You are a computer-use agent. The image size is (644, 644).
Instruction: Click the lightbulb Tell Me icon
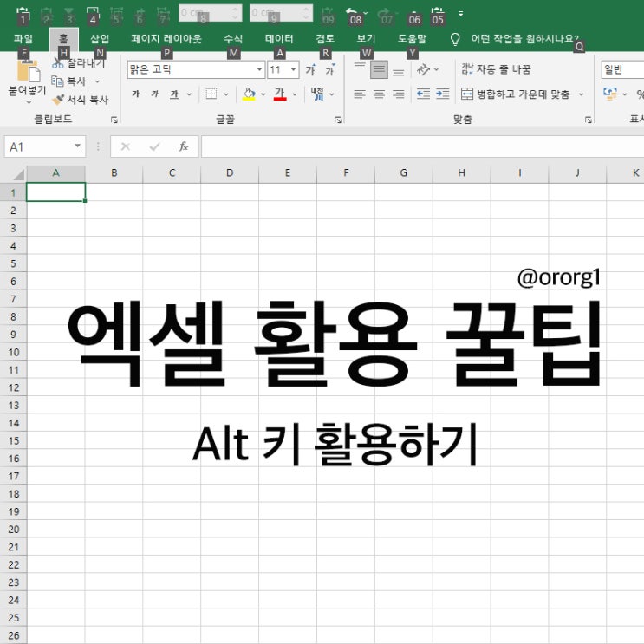pyautogui.click(x=455, y=39)
